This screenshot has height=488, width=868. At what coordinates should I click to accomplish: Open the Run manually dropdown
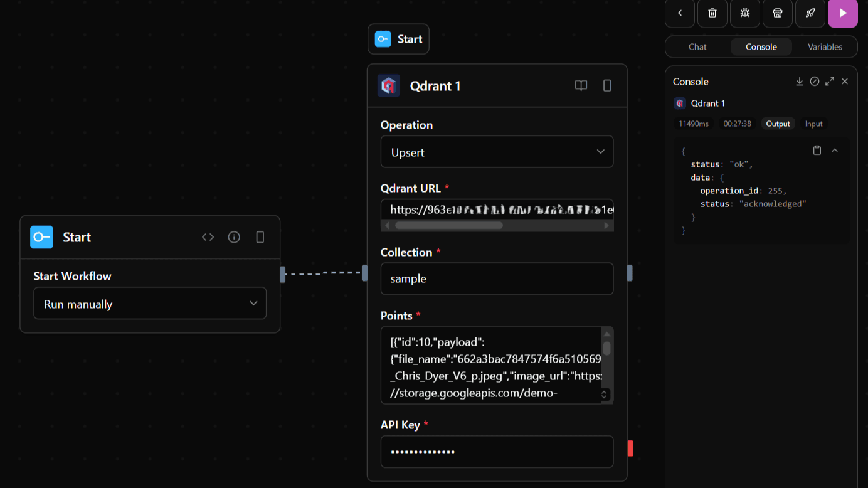click(150, 303)
